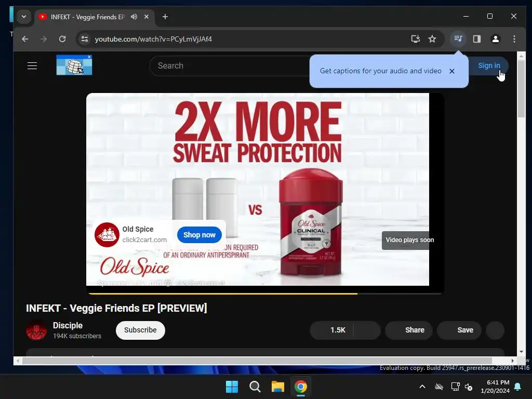Viewport: 532px width, 399px height.
Task: Click Shop now on Old Spice ad
Action: click(x=199, y=235)
